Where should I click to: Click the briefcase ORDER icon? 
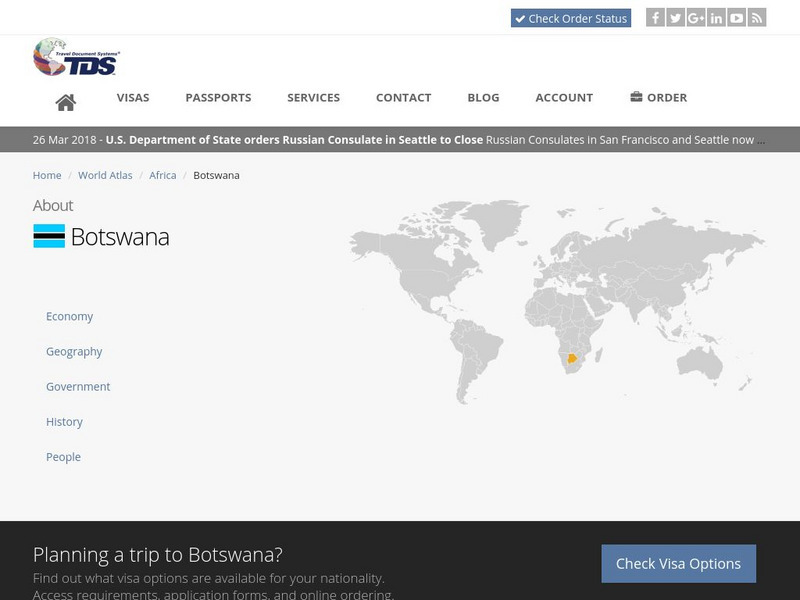coord(636,97)
